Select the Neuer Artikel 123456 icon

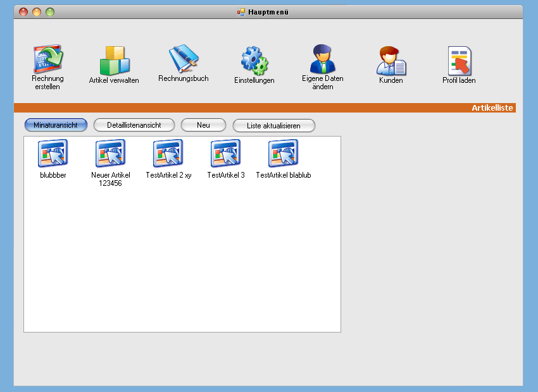click(111, 153)
